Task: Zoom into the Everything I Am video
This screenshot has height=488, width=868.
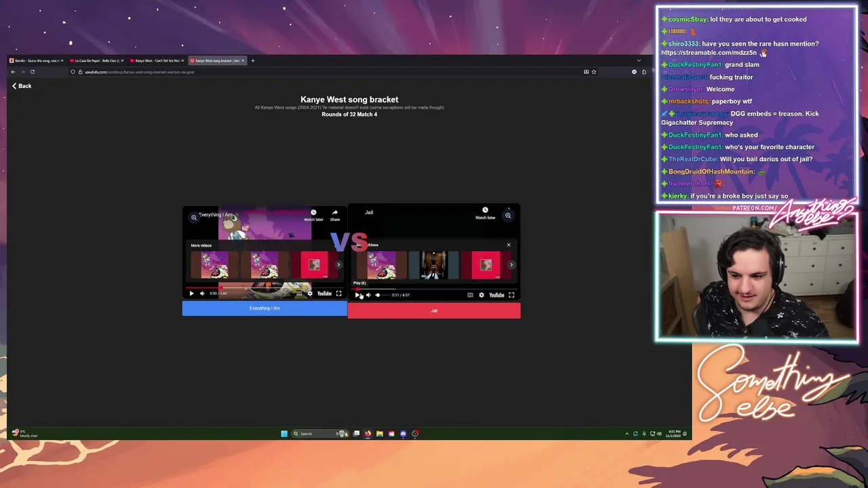Action: (194, 218)
